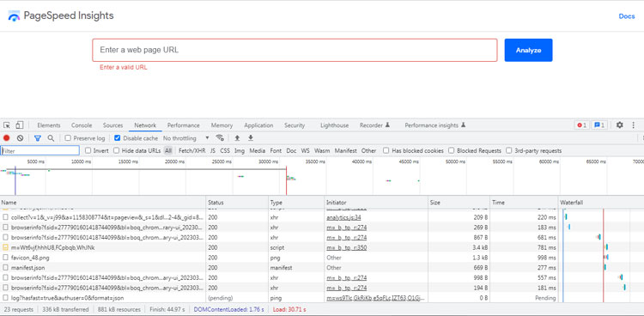Open the No throttling dropdown
Screen dimensions: 644x316
186,138
